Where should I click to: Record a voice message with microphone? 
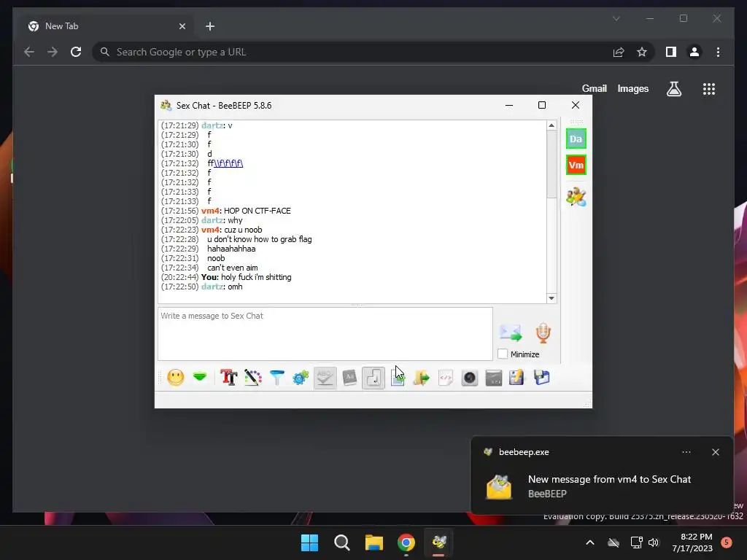pos(543,332)
